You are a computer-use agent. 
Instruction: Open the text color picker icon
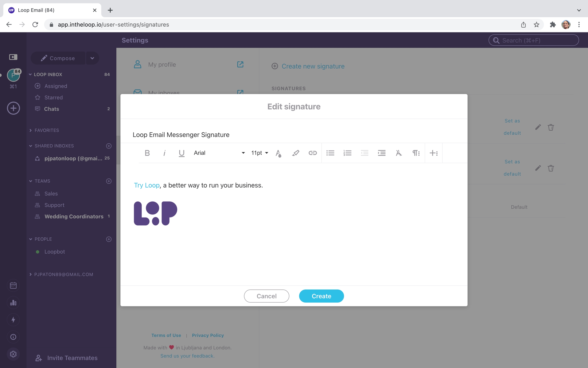(278, 153)
